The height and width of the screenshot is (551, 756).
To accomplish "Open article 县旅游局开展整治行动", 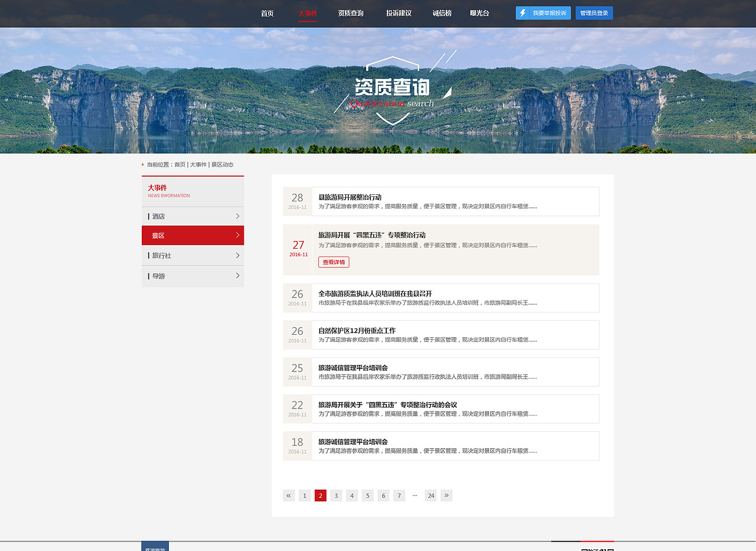I will 351,197.
